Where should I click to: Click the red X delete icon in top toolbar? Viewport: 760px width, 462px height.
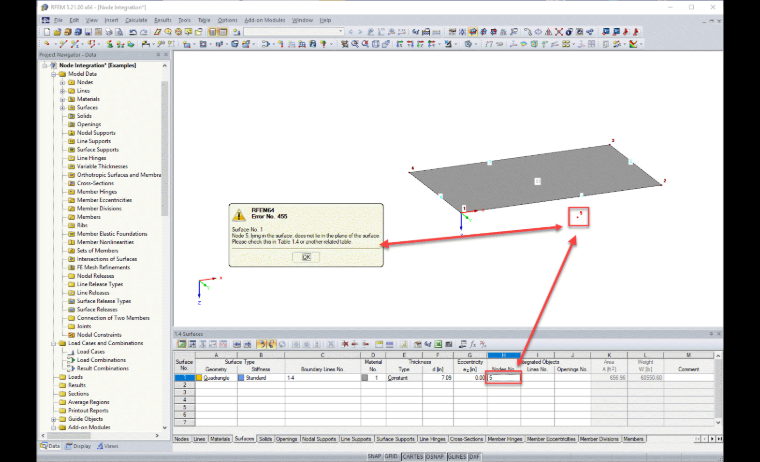tap(559, 32)
